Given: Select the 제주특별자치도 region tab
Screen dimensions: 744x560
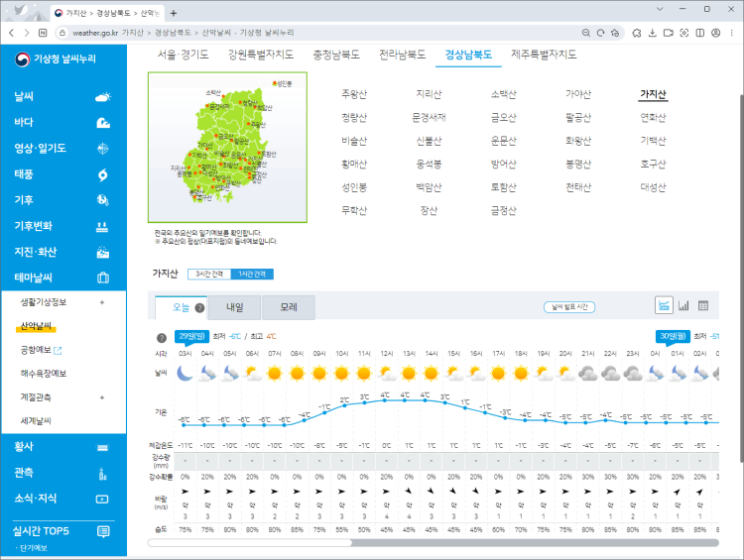Looking at the screenshot, I should [x=544, y=55].
